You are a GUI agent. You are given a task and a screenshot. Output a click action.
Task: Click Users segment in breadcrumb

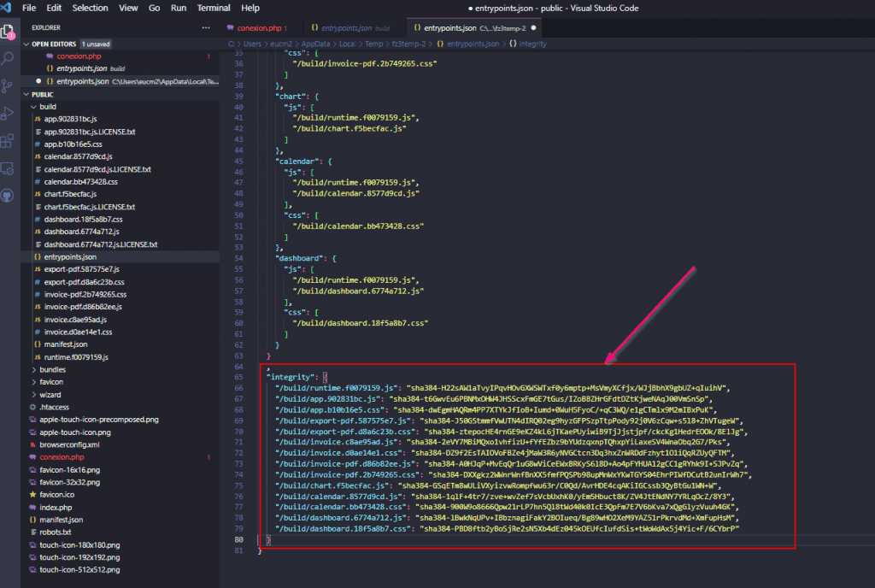pyautogui.click(x=252, y=44)
